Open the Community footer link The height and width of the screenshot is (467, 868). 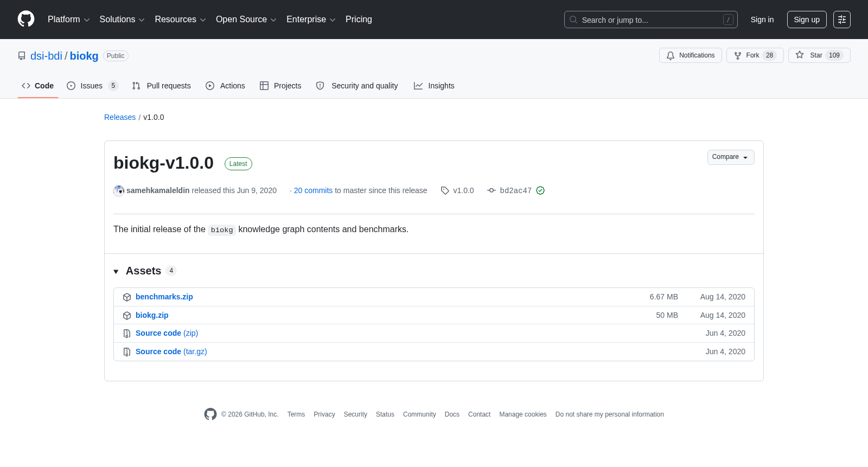(419, 414)
